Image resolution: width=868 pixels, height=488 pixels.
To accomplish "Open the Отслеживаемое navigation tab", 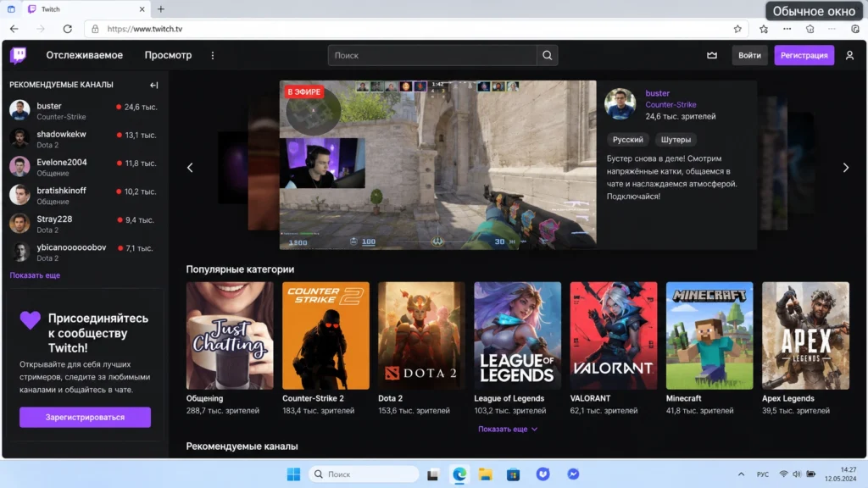I will 84,55.
